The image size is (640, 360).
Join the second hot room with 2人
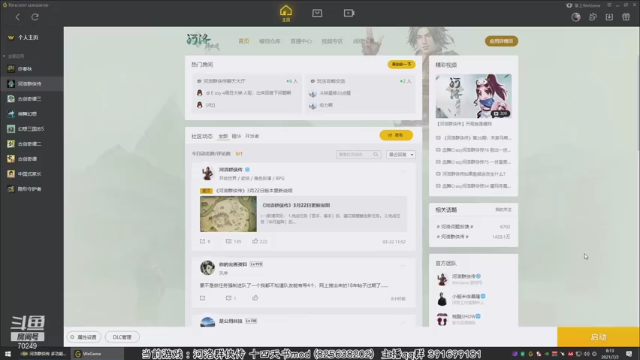click(360, 93)
